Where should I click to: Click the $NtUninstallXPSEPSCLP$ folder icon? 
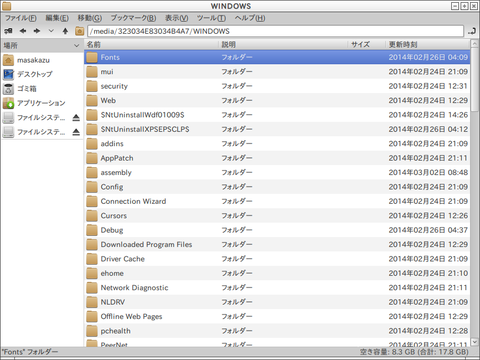click(x=92, y=129)
